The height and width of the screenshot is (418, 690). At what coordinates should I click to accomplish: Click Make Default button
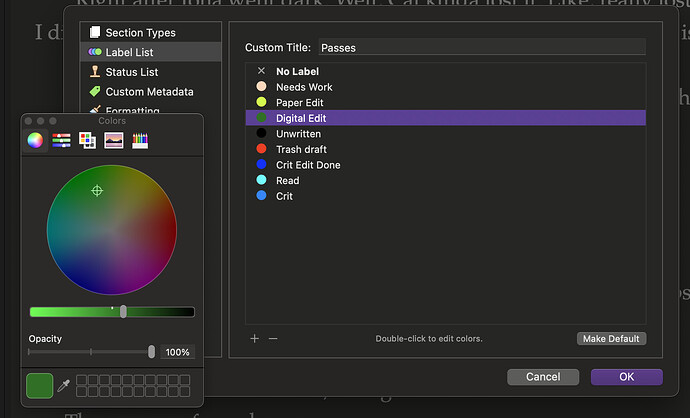[x=611, y=339]
